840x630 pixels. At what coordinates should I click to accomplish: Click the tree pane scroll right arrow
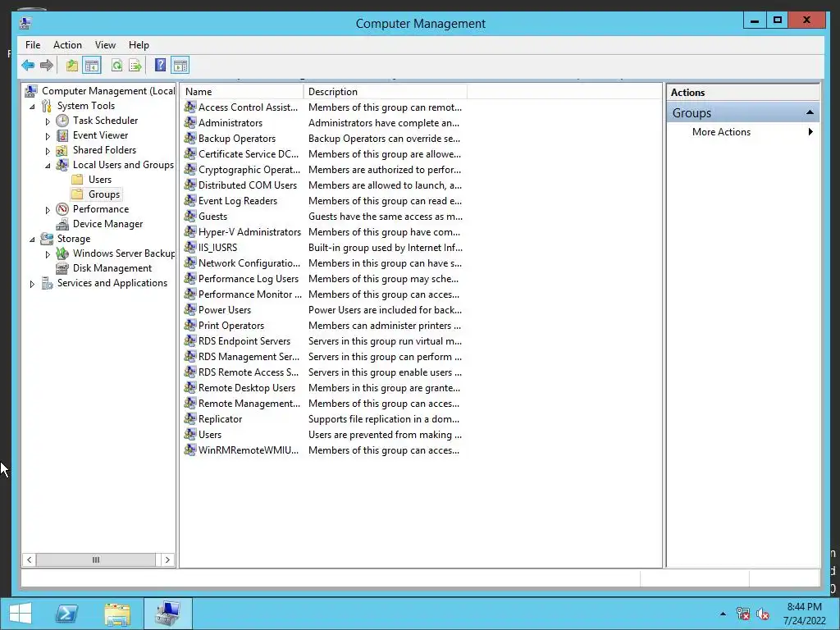coord(167,559)
